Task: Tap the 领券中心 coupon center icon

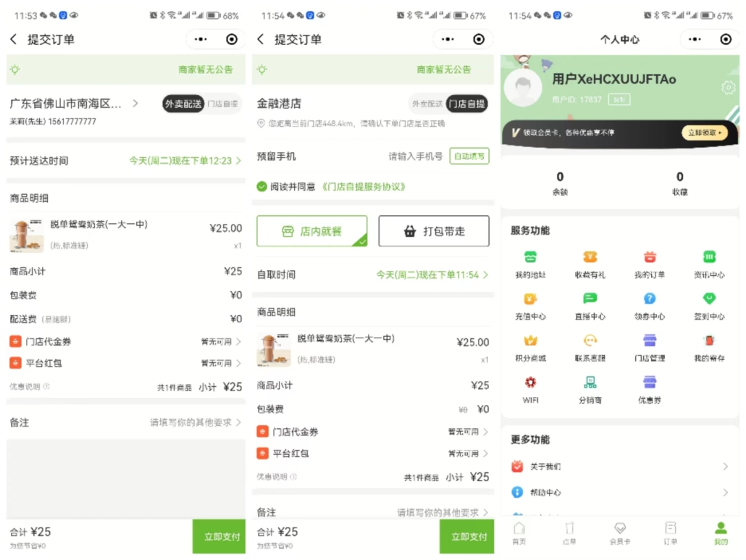Action: pyautogui.click(x=650, y=299)
